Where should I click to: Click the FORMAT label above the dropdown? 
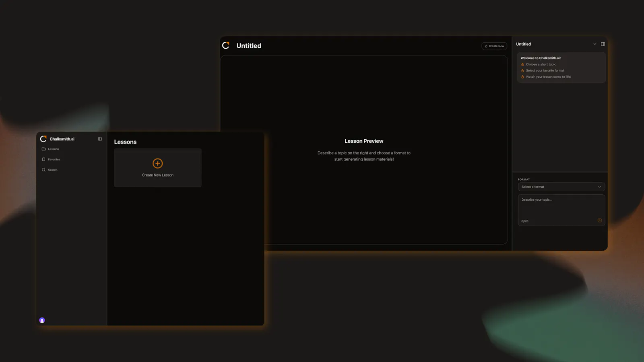click(x=524, y=179)
